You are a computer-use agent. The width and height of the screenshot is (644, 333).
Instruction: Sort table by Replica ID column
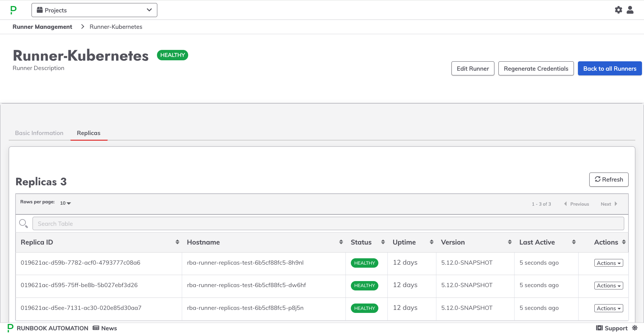[x=177, y=242]
